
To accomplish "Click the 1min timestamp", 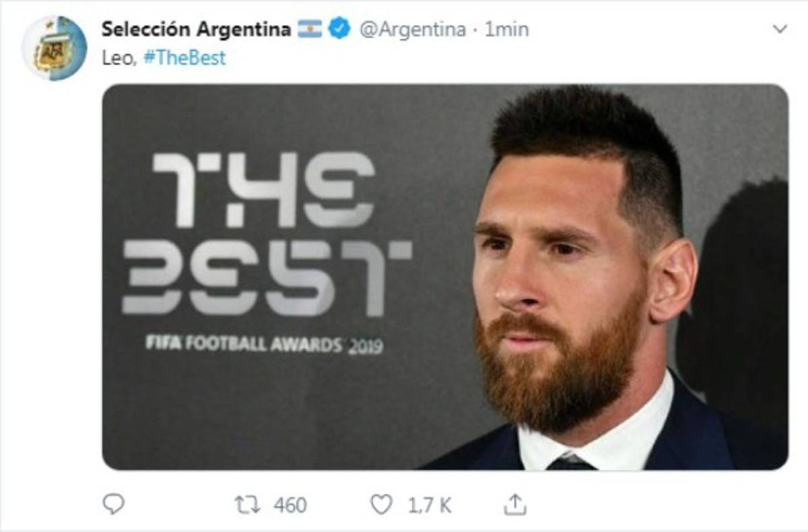I will click(506, 26).
